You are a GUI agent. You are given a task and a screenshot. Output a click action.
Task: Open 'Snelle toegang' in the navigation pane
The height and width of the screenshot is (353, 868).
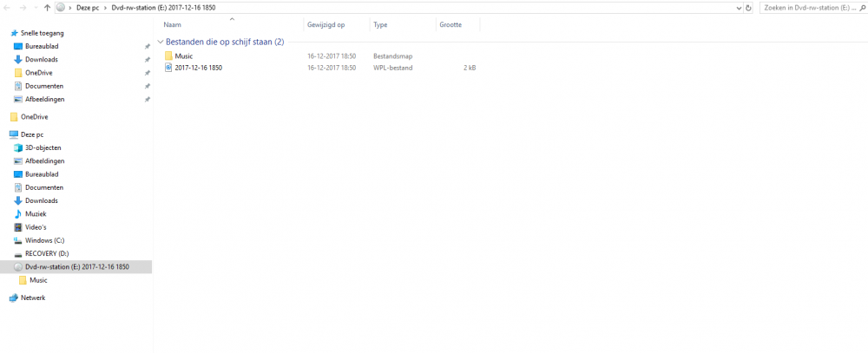(x=42, y=33)
